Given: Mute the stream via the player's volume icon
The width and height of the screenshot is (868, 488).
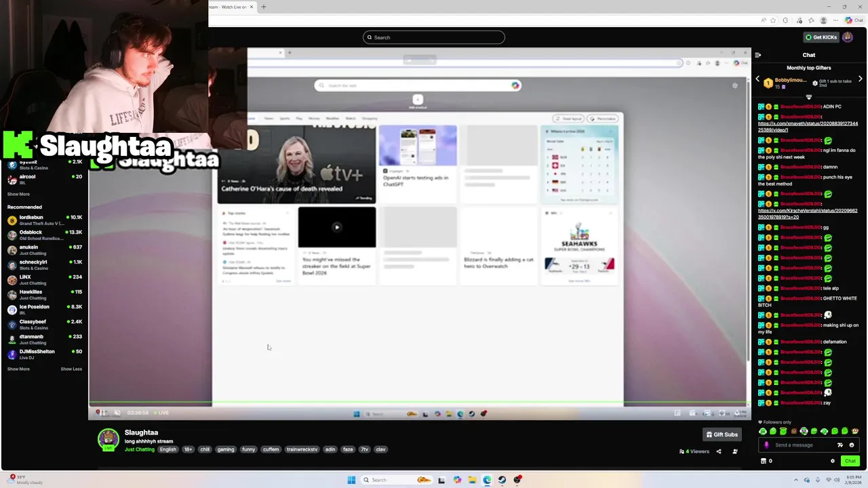Looking at the screenshot, I should coord(117,413).
